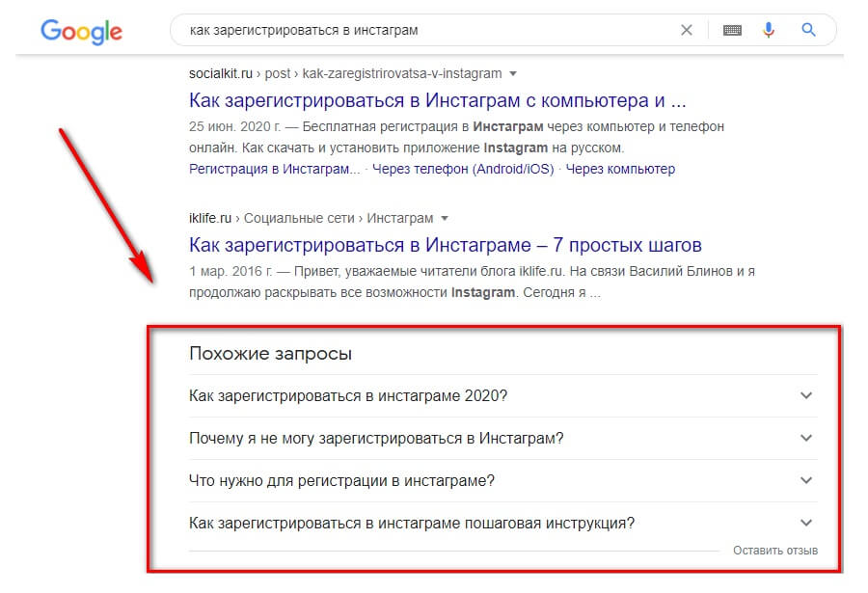Click the Google logo
868x593 pixels.
[x=81, y=32]
